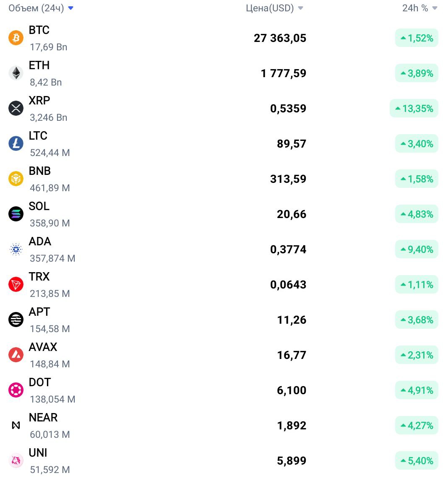
Task: Select the Solana striped icon
Action: click(16, 214)
